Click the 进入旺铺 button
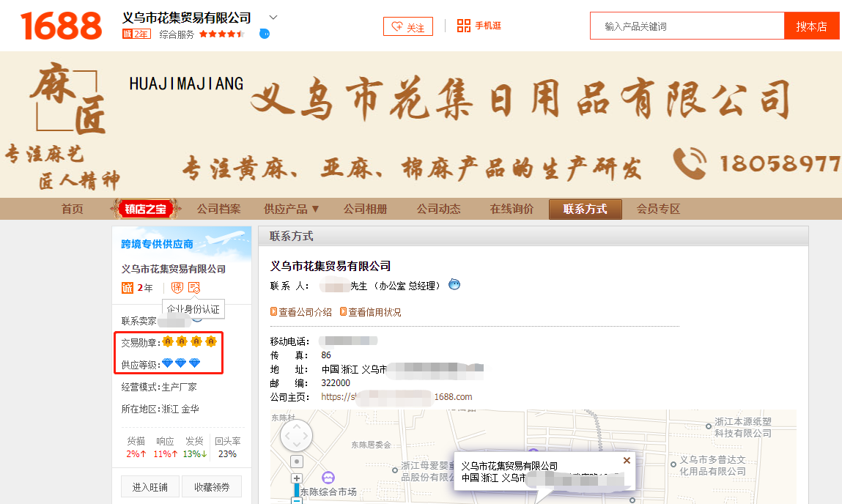Image resolution: width=842 pixels, height=504 pixels. point(149,487)
